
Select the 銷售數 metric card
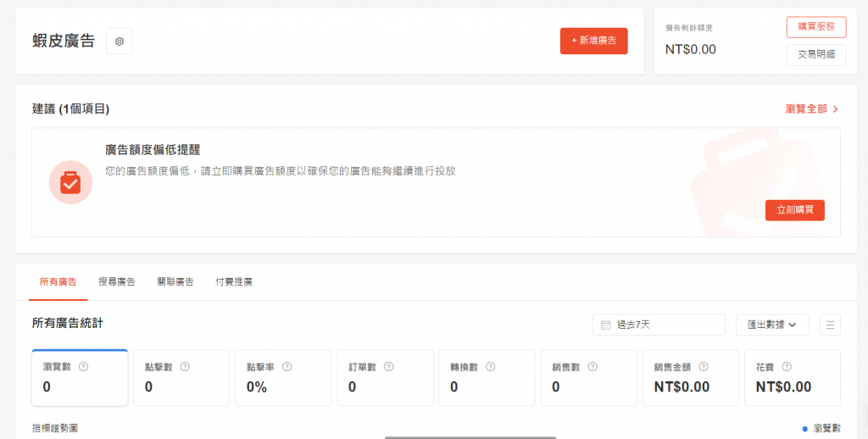coord(589,377)
